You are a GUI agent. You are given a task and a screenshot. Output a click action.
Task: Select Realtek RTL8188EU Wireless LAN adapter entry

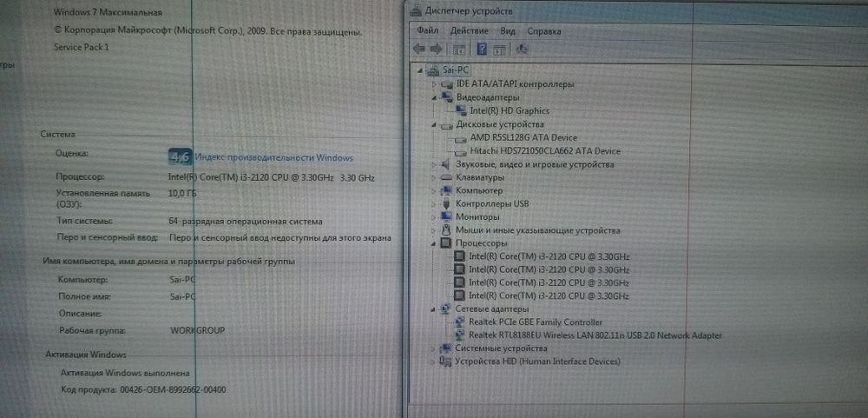pos(595,335)
